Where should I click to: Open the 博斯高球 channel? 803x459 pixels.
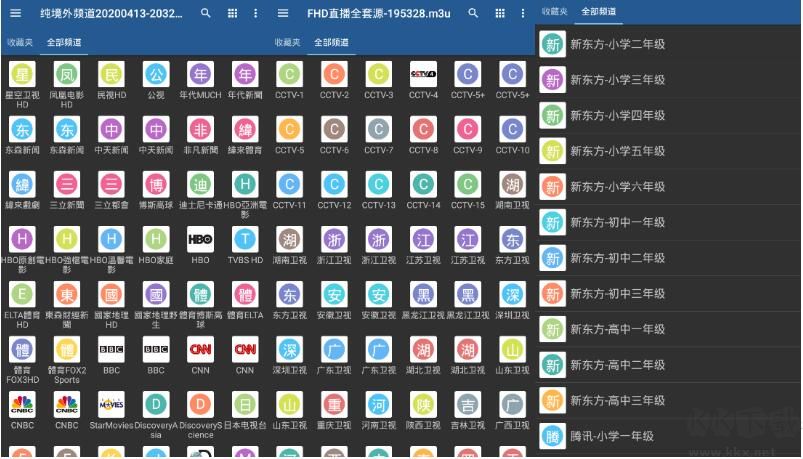[156, 190]
